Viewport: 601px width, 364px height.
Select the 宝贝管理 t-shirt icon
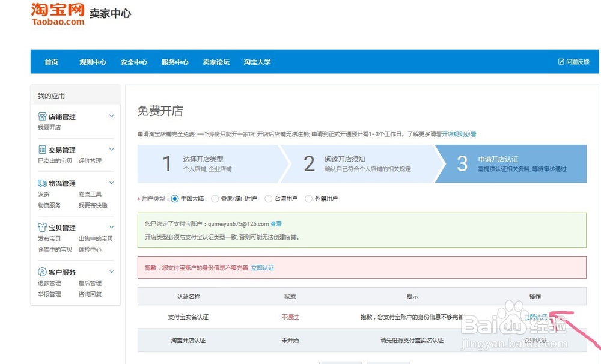pos(43,228)
